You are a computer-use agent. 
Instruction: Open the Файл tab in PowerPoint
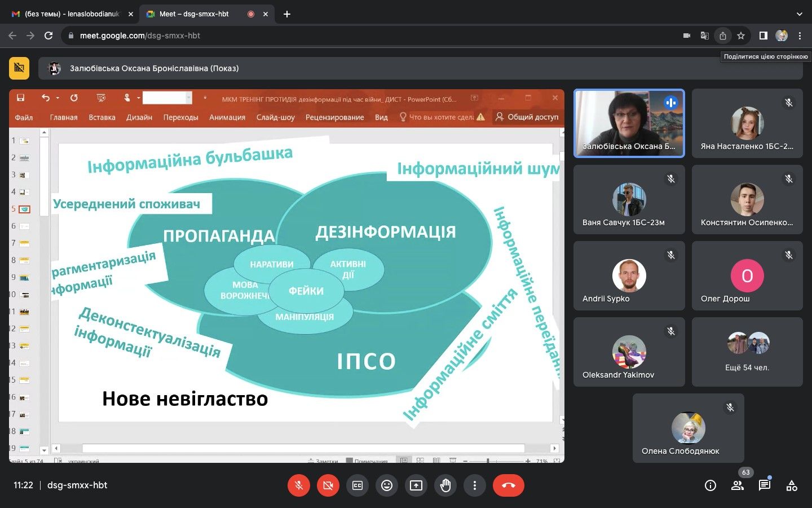click(x=24, y=117)
